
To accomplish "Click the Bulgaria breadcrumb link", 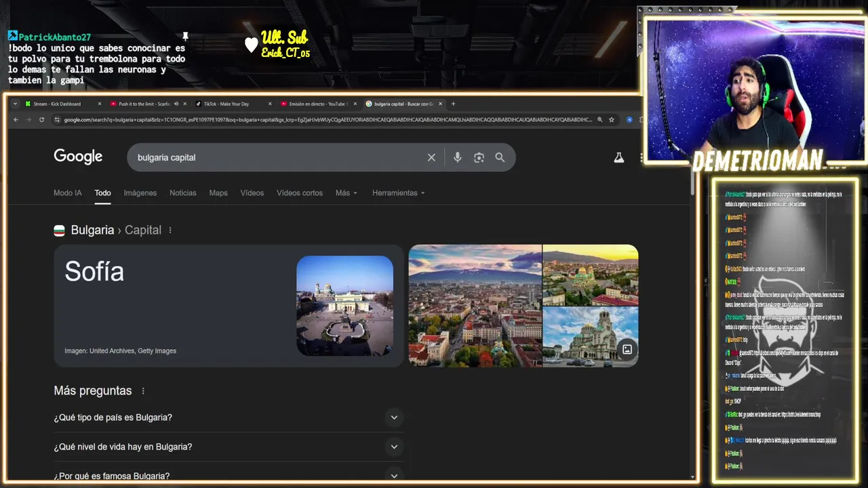I will point(92,230).
